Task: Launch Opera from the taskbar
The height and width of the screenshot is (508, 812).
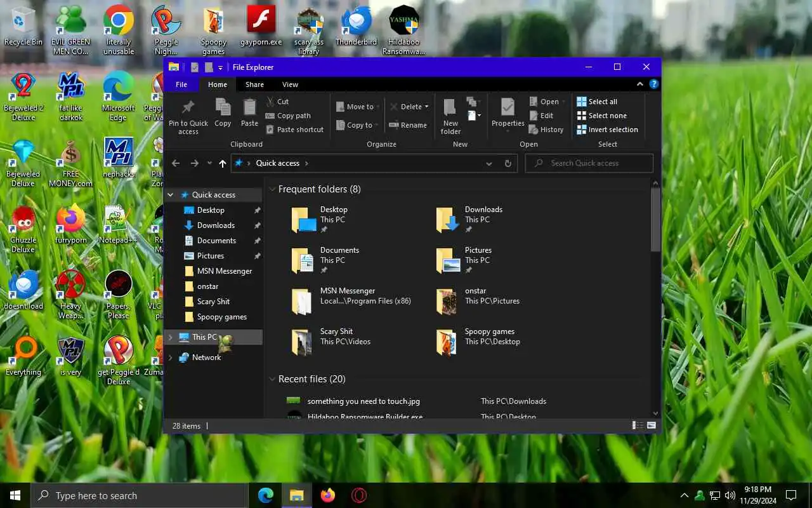Action: 359,495
